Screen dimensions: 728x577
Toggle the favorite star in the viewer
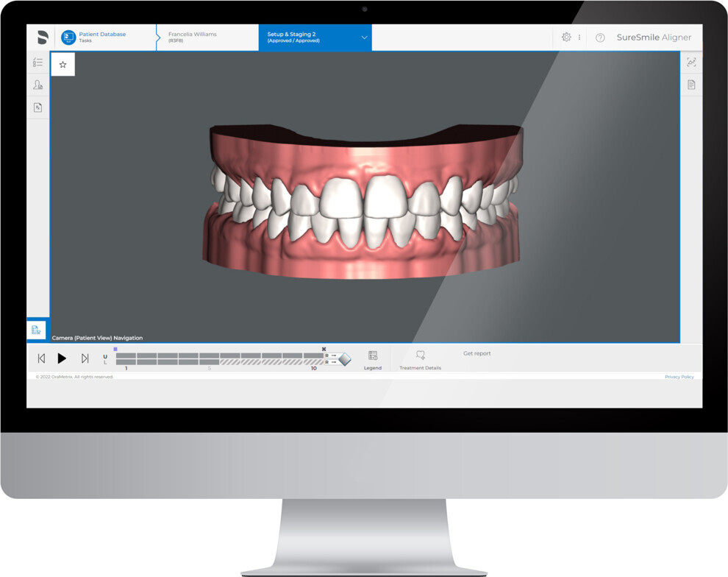[63, 65]
